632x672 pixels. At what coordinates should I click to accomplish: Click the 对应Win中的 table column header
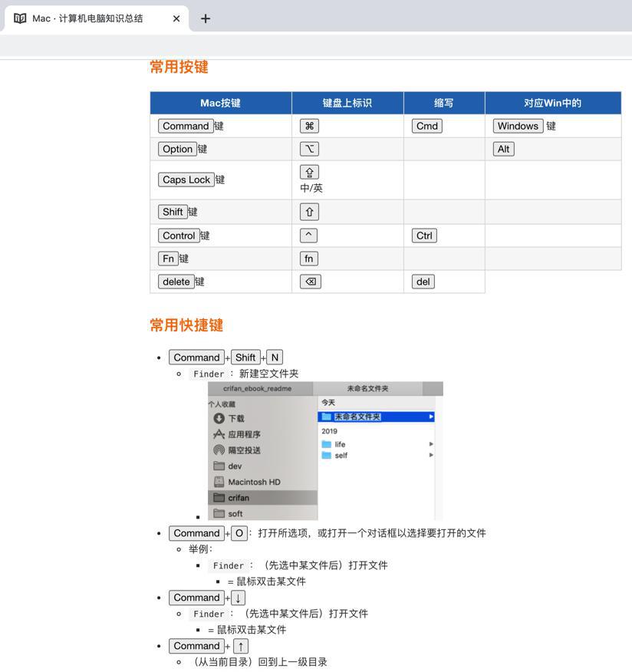click(x=553, y=103)
